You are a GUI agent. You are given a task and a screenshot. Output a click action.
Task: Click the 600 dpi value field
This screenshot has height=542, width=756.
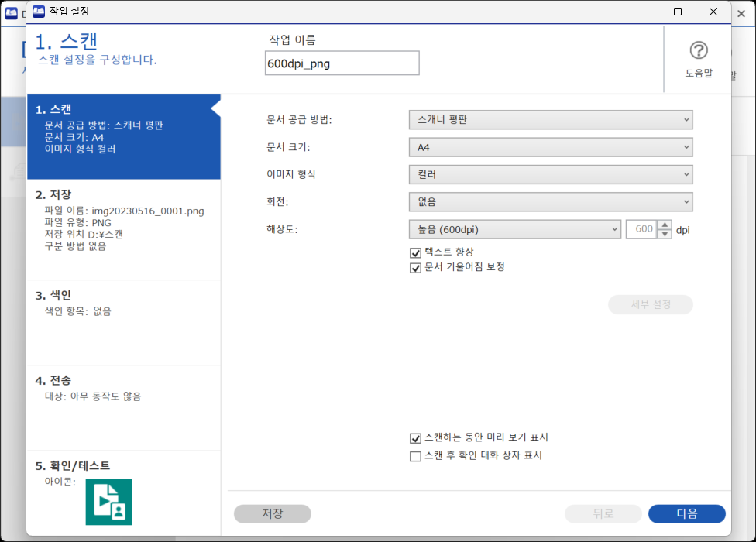(x=642, y=229)
